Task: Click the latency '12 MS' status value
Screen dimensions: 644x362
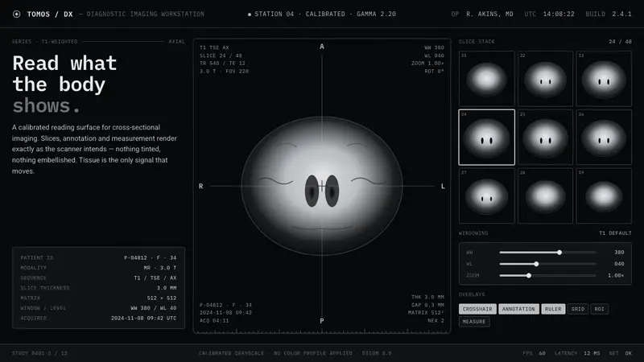Action: coord(592,353)
